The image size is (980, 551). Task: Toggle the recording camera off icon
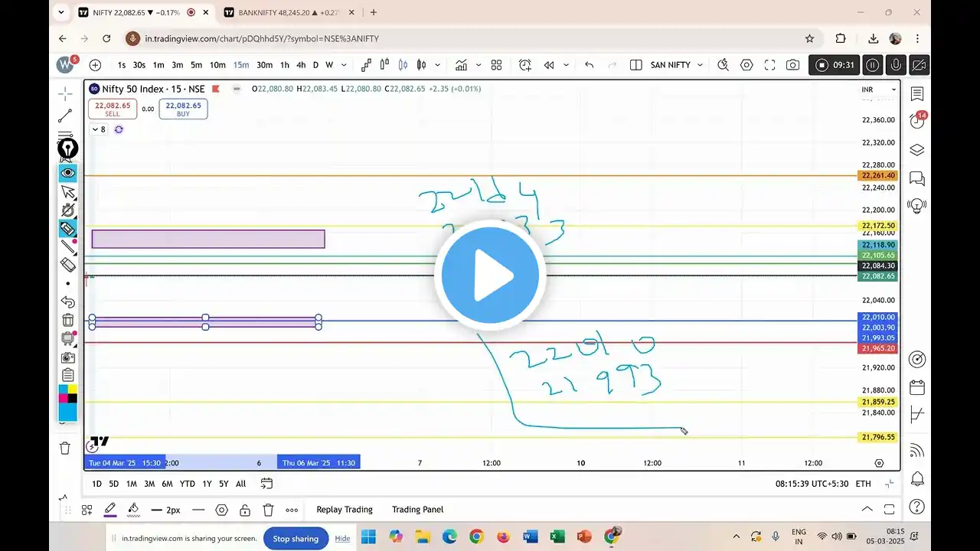point(919,65)
